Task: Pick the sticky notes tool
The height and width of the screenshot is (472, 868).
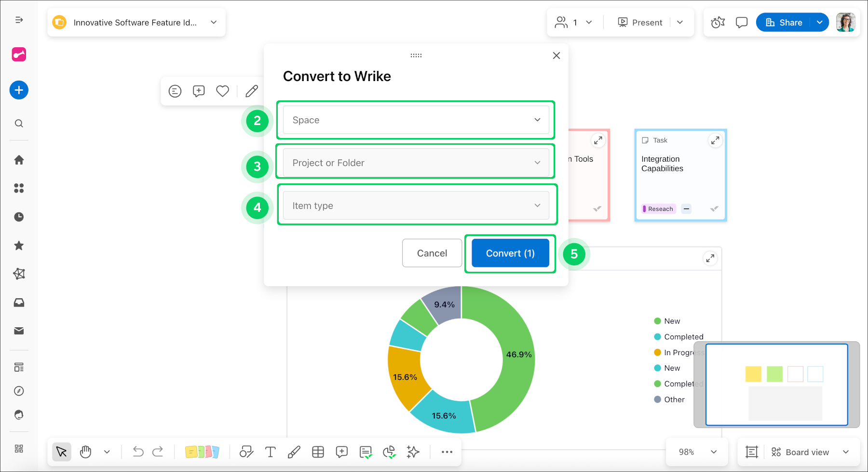Action: click(203, 452)
